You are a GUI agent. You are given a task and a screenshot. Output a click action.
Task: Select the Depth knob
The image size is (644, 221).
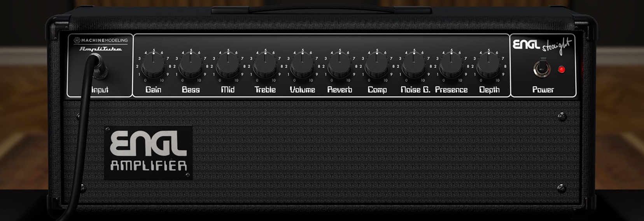pos(488,65)
